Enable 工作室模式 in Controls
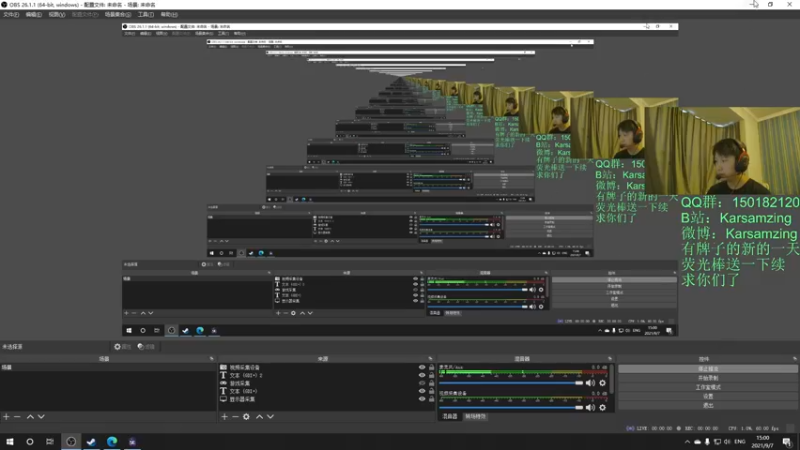The height and width of the screenshot is (450, 800). (x=708, y=387)
